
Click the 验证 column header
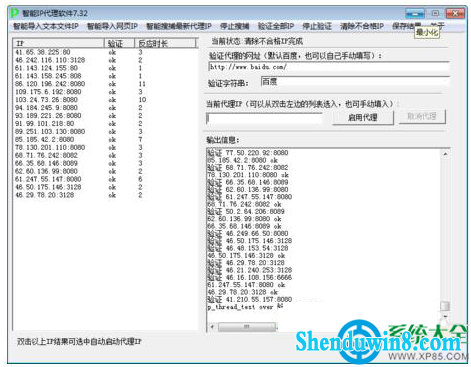[119, 43]
